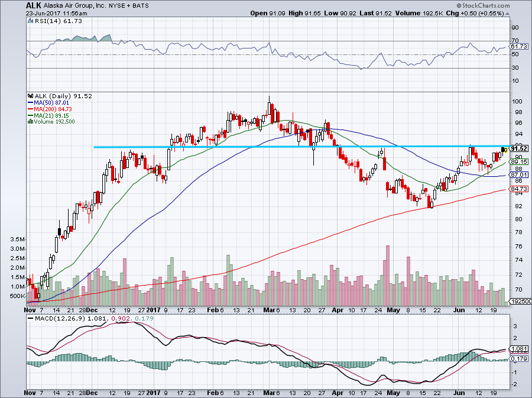Click the 'Volume 192,500' legend entry

[54, 121]
